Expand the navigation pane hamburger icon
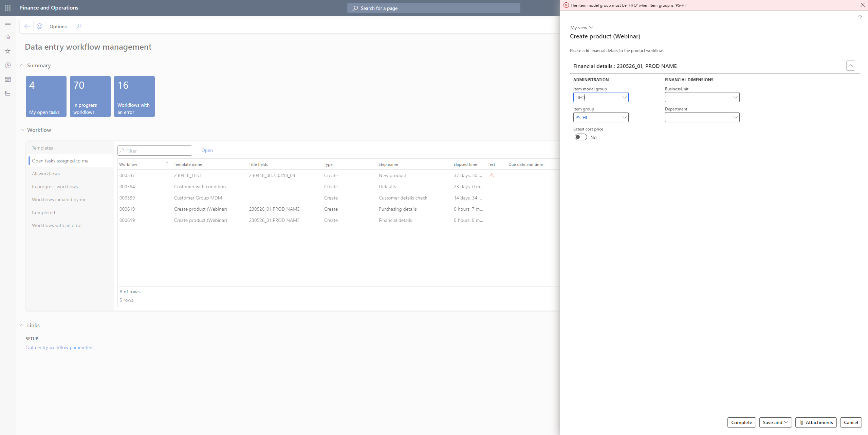Image resolution: width=868 pixels, height=435 pixels. click(x=8, y=23)
